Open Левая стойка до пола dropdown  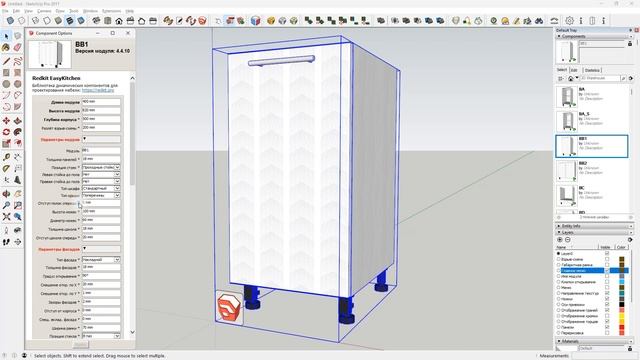[101, 174]
